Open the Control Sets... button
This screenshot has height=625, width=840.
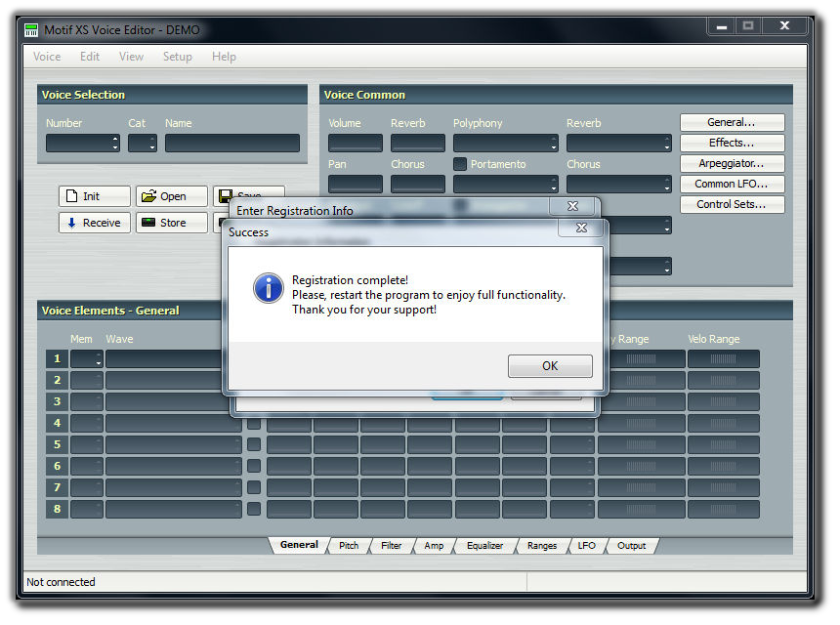click(733, 204)
